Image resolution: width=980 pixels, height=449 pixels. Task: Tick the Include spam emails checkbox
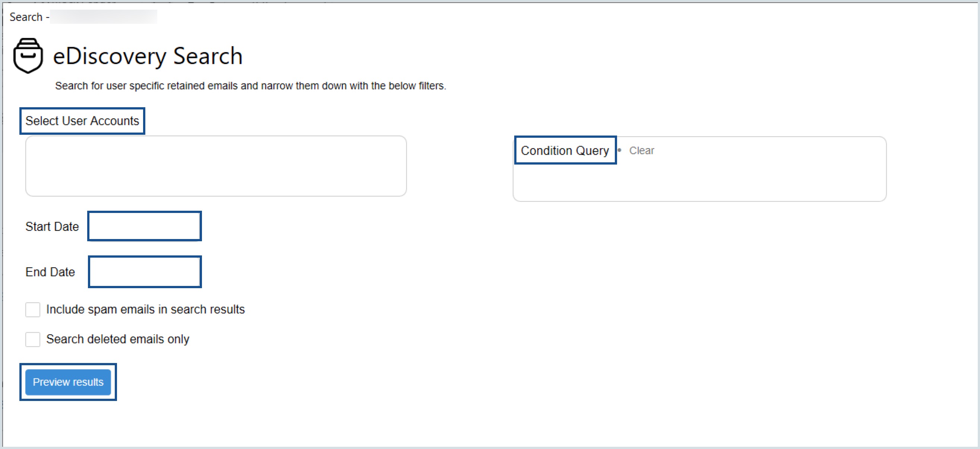33,309
